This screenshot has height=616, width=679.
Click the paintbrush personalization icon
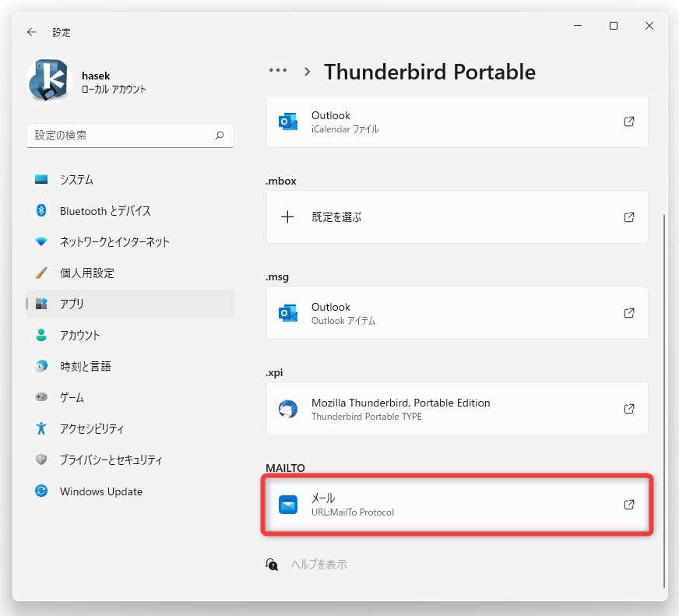click(x=41, y=273)
